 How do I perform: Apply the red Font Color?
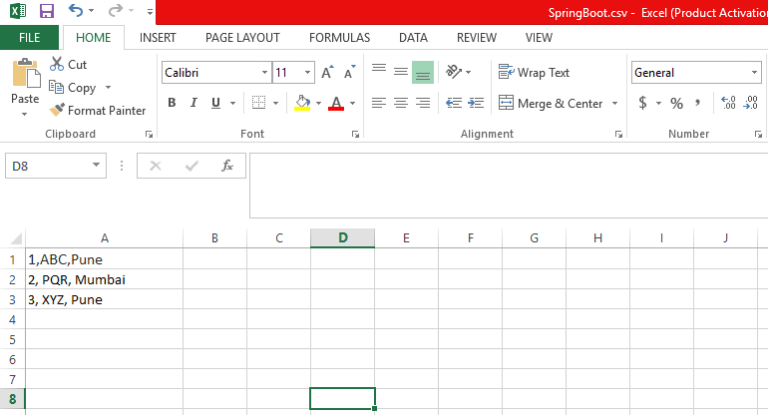coord(336,103)
